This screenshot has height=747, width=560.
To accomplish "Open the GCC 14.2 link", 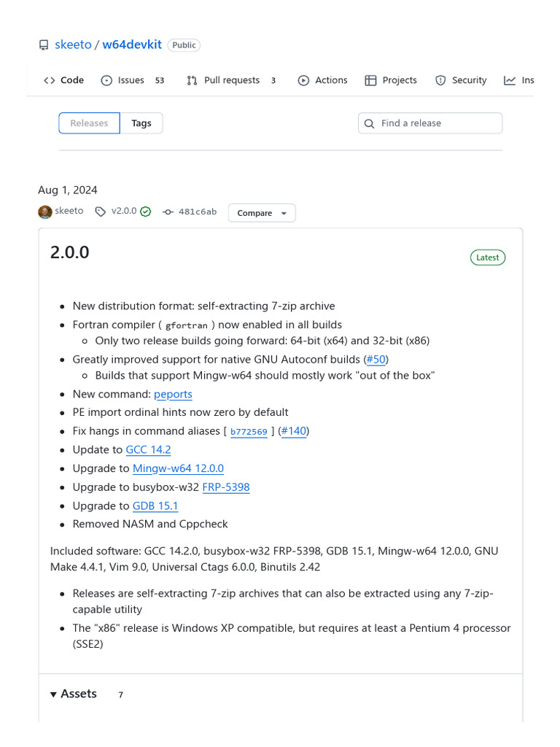I will coord(148,449).
